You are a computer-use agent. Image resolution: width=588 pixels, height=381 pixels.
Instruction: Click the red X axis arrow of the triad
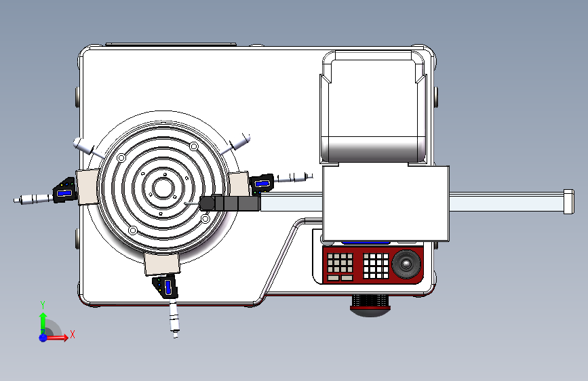(58, 338)
